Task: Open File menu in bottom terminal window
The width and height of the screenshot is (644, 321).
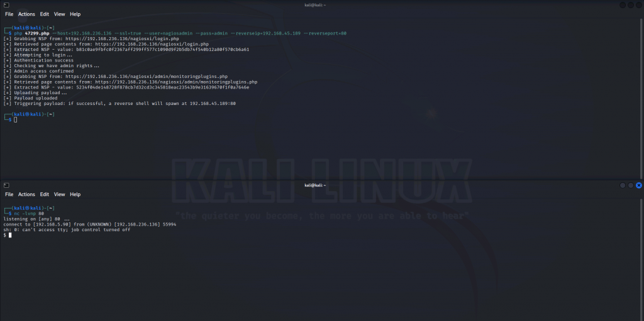Action: click(x=9, y=194)
